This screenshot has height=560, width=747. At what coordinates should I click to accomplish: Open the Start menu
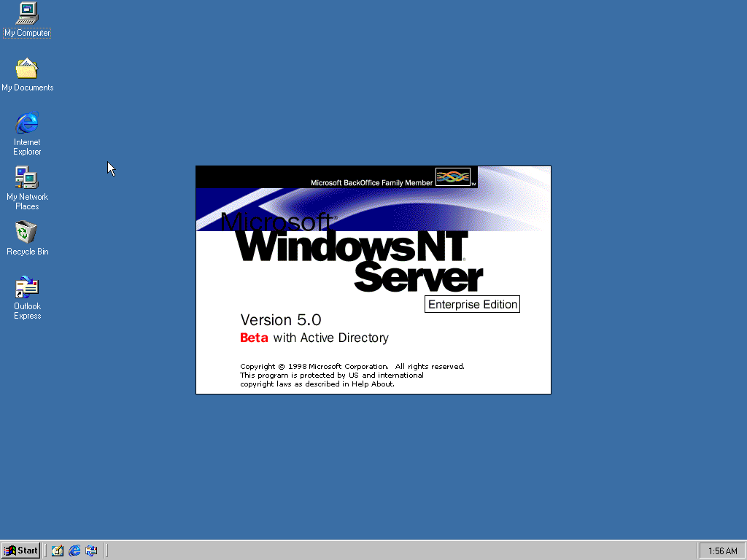(21, 551)
